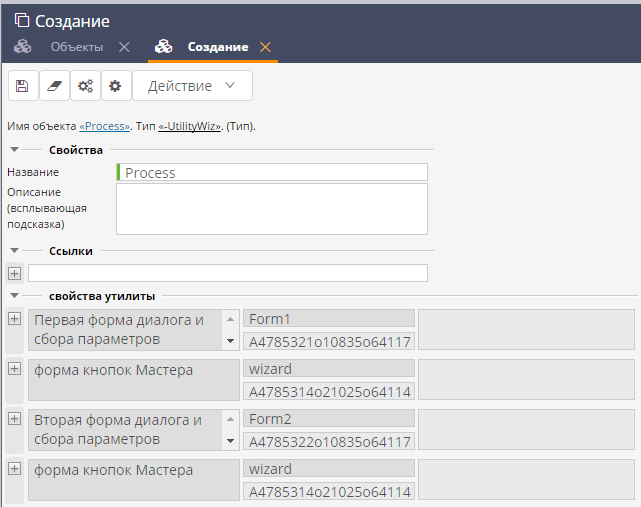Image resolution: width=641 pixels, height=507 pixels.
Task: Click the Save (floppy disk) toolbar icon
Action: pyautogui.click(x=22, y=86)
